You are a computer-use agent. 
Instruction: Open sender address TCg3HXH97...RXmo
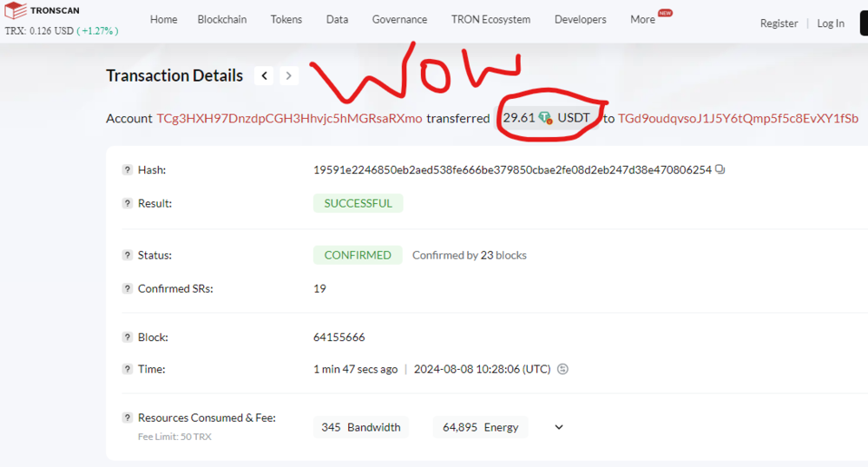(289, 118)
